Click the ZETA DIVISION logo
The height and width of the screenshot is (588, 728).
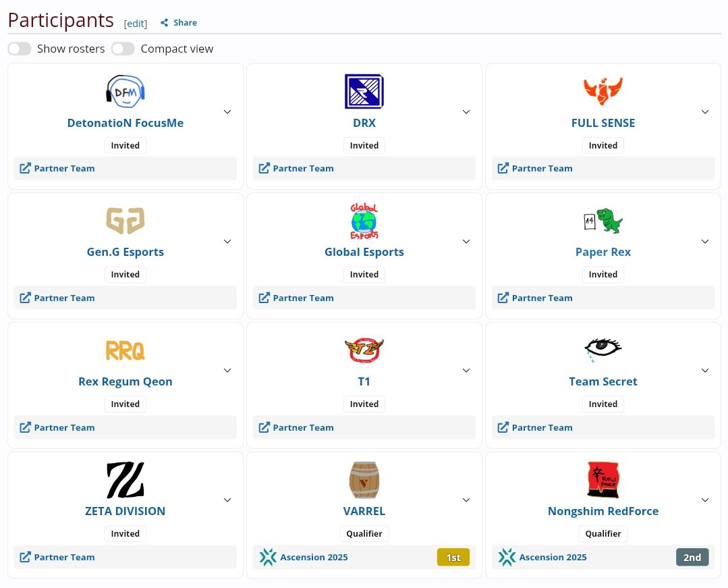pyautogui.click(x=125, y=480)
